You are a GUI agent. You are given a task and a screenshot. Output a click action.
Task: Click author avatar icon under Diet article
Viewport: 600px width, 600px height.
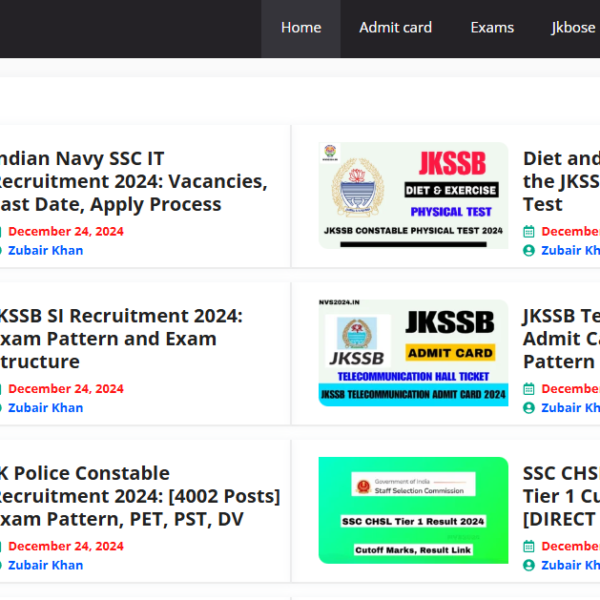529,251
